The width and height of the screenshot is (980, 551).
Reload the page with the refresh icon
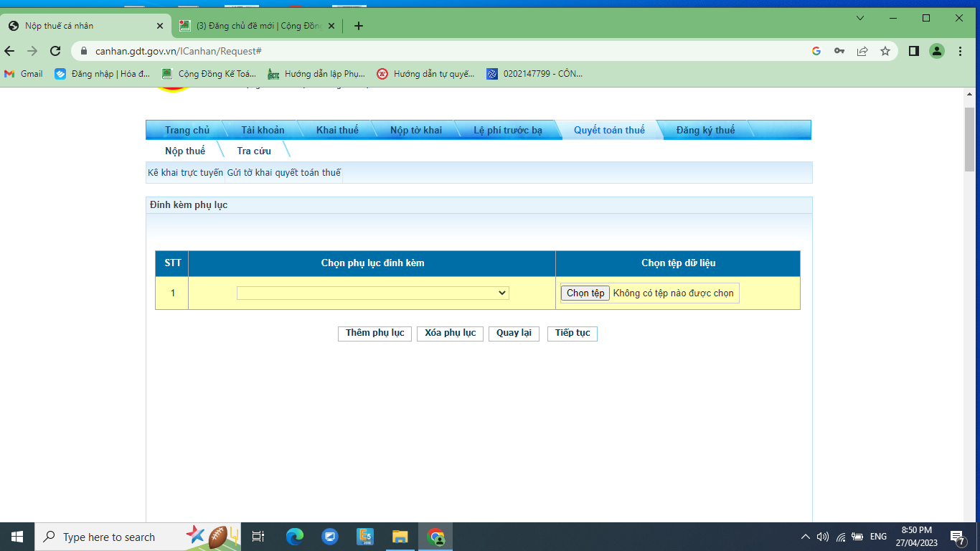55,51
